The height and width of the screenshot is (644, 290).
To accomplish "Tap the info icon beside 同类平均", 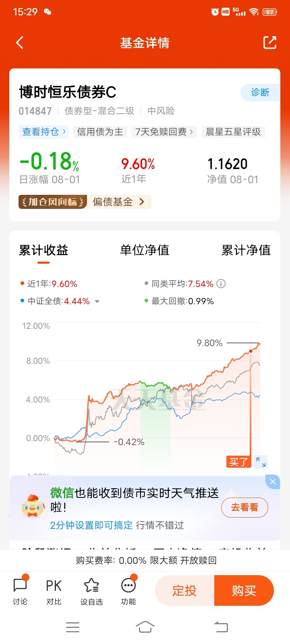I will click(221, 284).
